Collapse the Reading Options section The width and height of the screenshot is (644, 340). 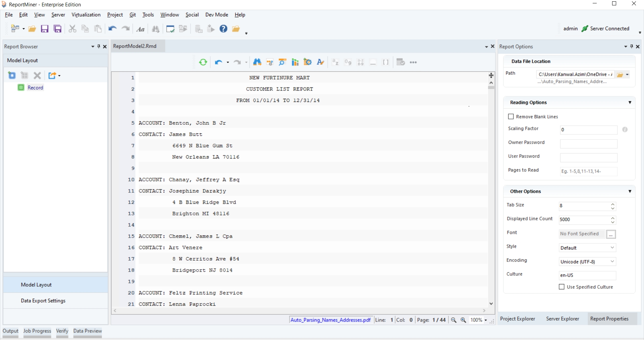click(x=630, y=103)
